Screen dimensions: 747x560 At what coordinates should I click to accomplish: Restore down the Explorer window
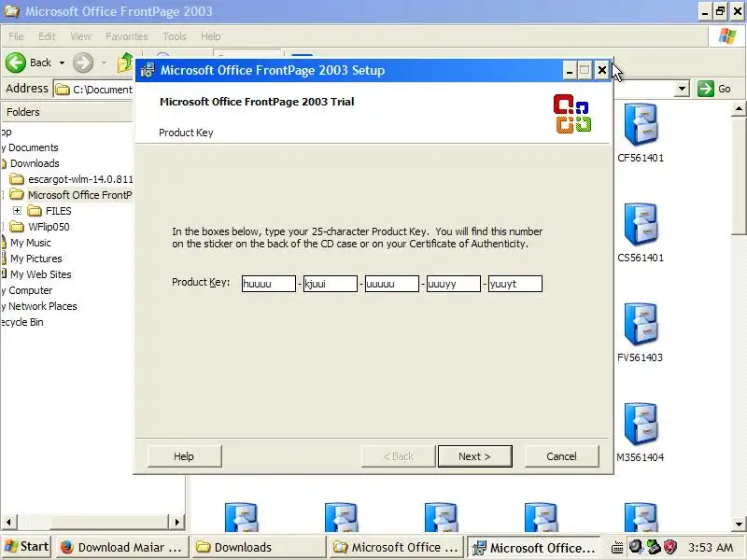pyautogui.click(x=721, y=11)
